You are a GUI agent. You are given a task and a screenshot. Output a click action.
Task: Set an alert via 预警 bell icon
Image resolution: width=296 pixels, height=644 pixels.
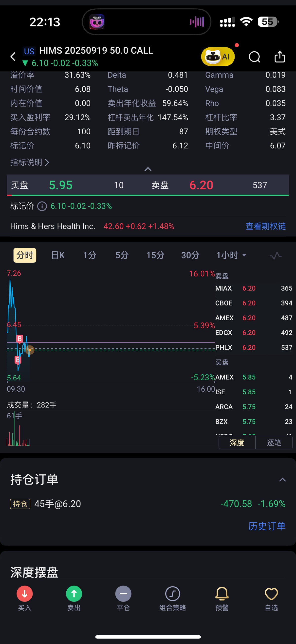(x=222, y=594)
